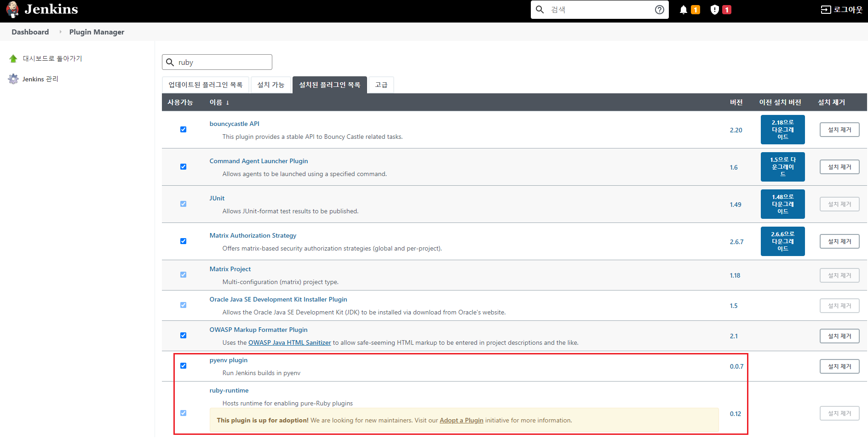Screen dimensions: 868x439
Task: Toggle the OWASP Markup Formatter checkbox
Action: [x=183, y=335]
